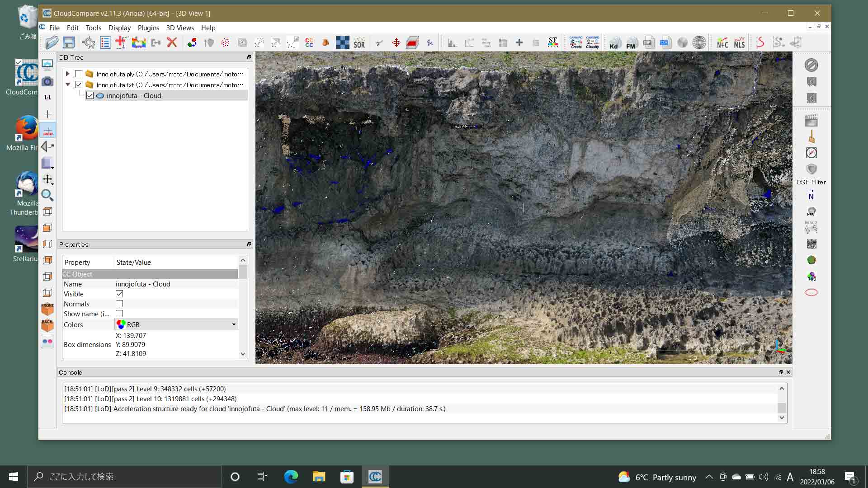Viewport: 868px width, 488px height.
Task: Delete the selected entity
Action: [171, 42]
